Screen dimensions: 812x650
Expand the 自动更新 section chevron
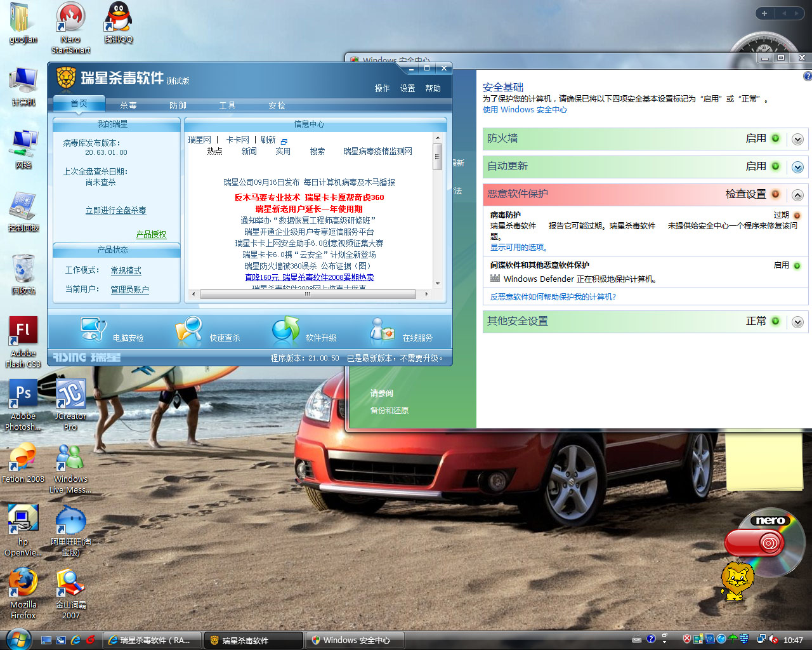tap(797, 167)
